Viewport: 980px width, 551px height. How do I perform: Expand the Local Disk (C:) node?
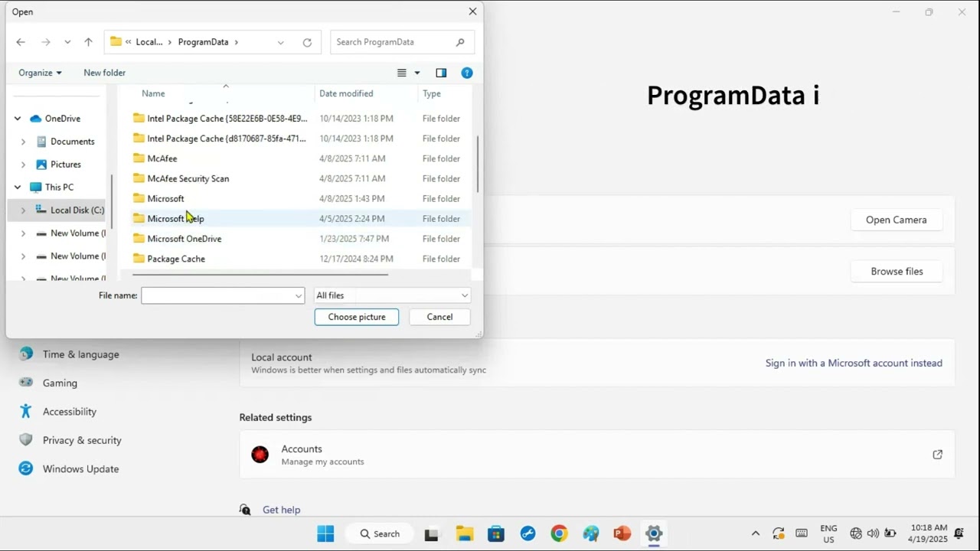coord(23,210)
